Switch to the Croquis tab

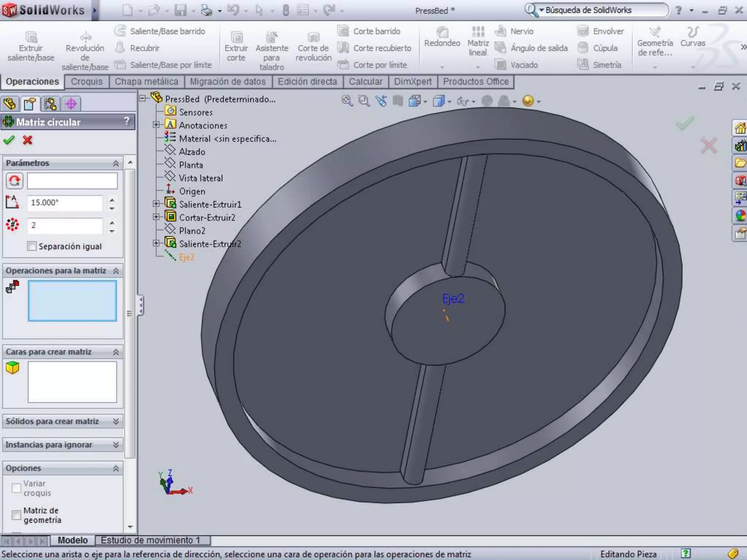(86, 81)
